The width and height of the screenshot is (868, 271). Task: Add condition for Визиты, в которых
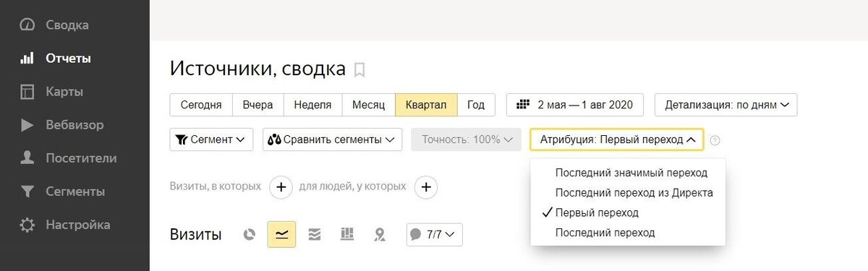click(x=281, y=188)
